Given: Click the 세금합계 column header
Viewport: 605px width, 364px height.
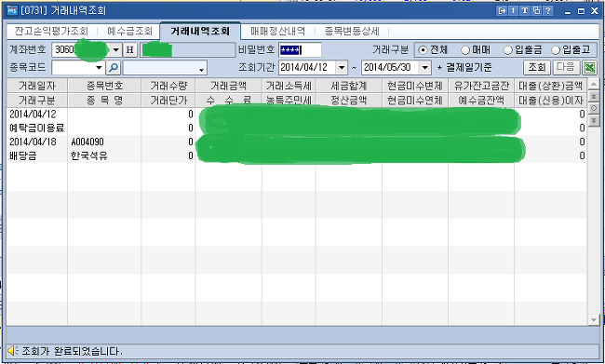Looking at the screenshot, I should 349,86.
